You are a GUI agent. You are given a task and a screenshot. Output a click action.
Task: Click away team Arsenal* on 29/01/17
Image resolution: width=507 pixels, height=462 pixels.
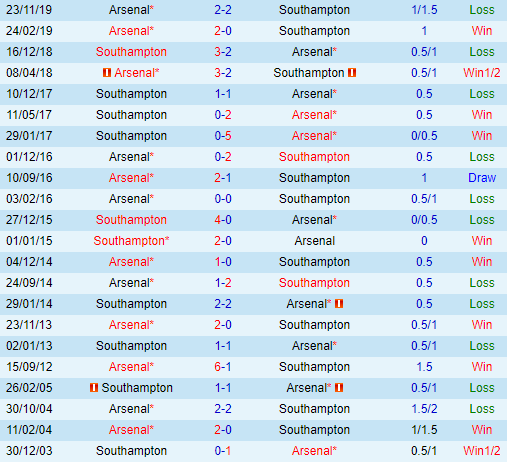pyautogui.click(x=314, y=136)
